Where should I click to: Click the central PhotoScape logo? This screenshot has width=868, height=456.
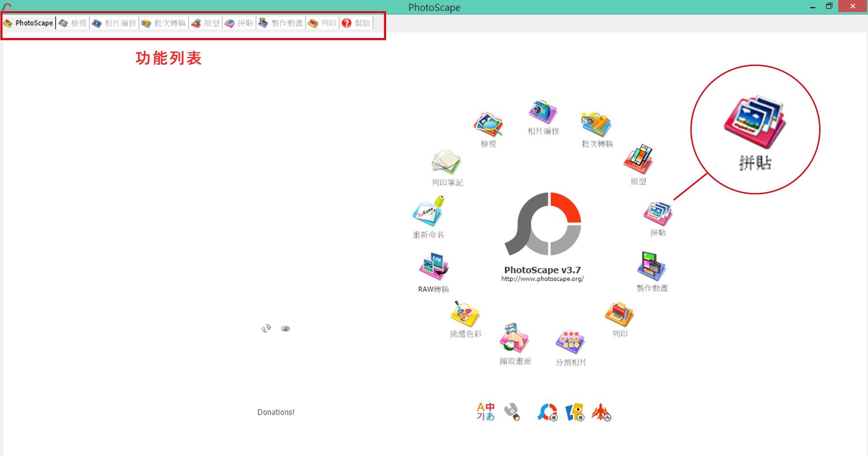543,224
